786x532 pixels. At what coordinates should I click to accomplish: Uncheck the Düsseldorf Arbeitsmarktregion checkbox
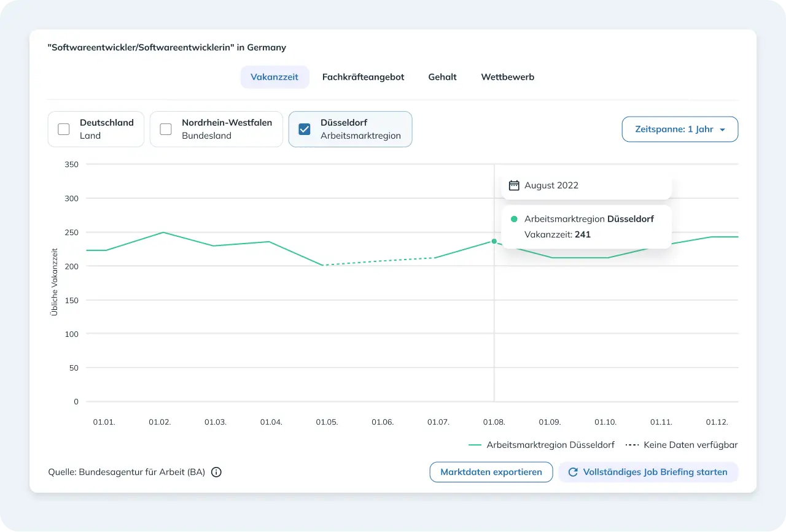(305, 129)
